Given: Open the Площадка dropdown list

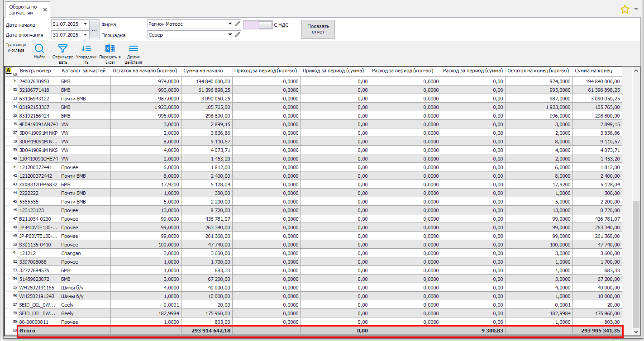Looking at the screenshot, I should tap(230, 34).
